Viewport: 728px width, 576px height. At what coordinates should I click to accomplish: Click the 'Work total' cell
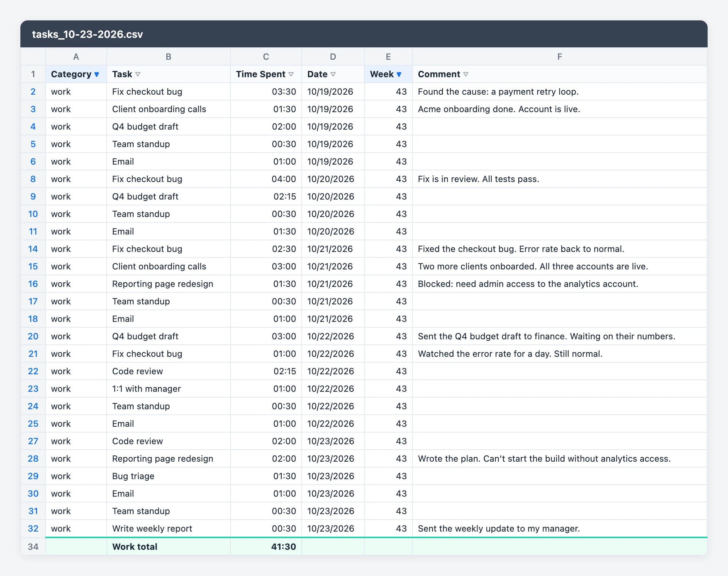tap(169, 547)
